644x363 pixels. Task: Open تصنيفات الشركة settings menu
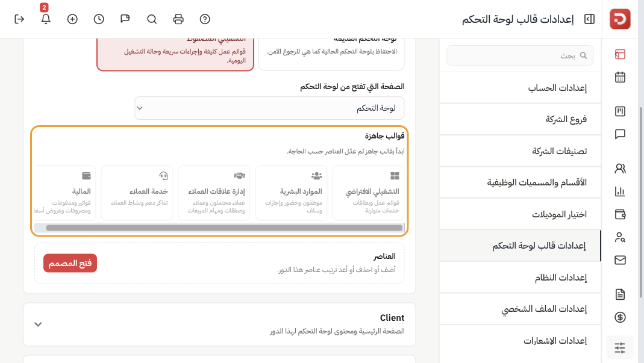[x=520, y=151]
